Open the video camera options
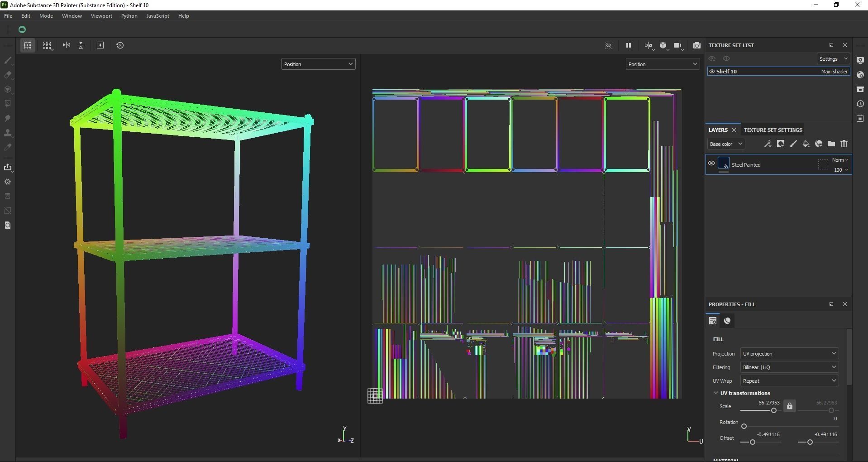 677,45
